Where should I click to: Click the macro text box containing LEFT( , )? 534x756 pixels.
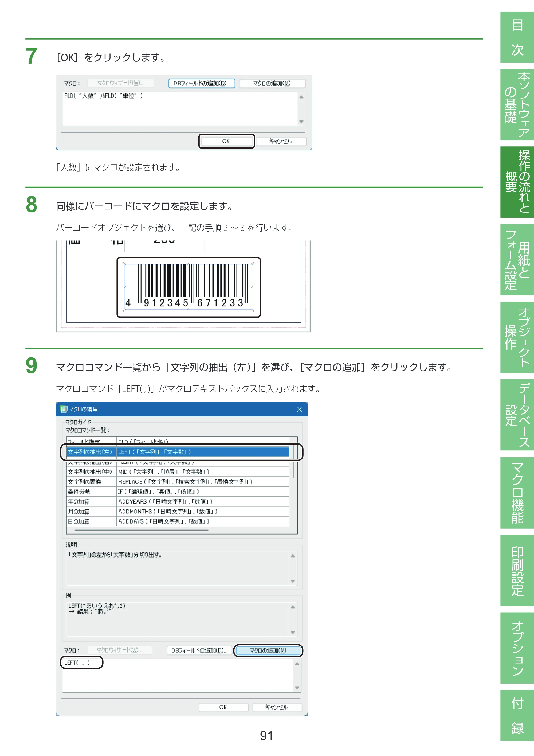point(178,675)
